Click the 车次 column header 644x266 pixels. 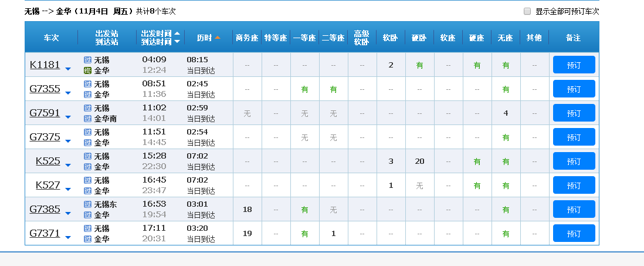[x=51, y=38]
